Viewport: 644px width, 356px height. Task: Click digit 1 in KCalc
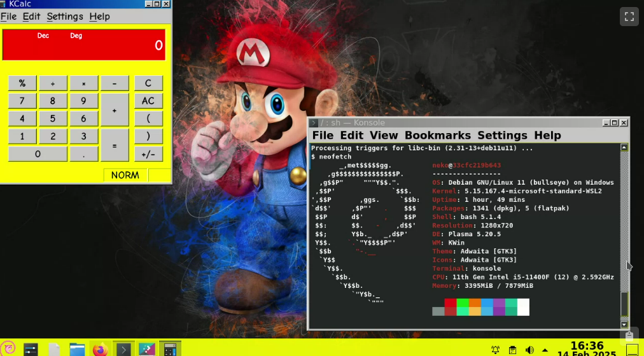click(x=22, y=136)
